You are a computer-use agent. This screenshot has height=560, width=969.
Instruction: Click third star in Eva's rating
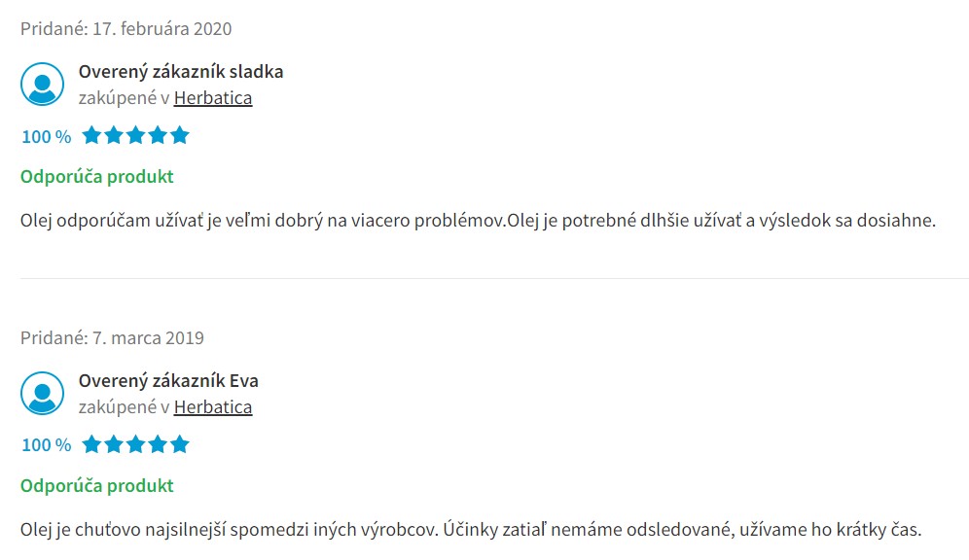135,444
